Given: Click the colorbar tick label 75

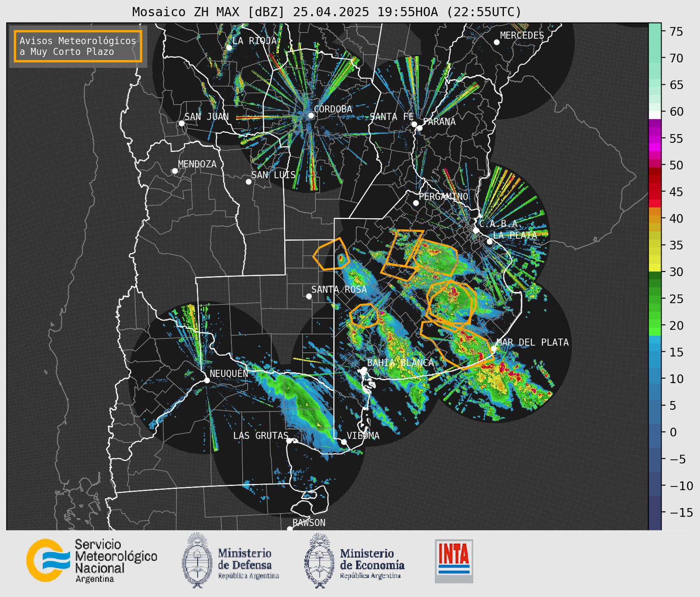Looking at the screenshot, I should click(x=676, y=32).
